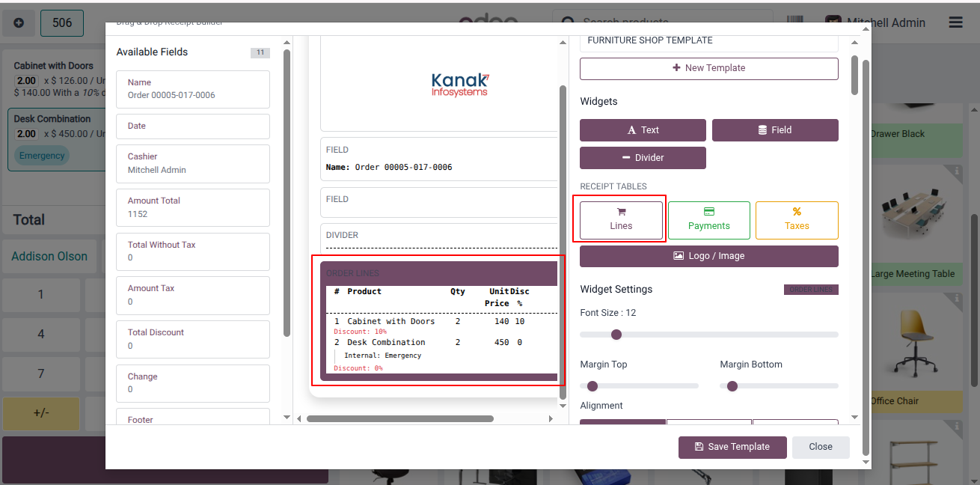Click numpad key 1 in POS
This screenshot has width=980, height=485.
41,295
